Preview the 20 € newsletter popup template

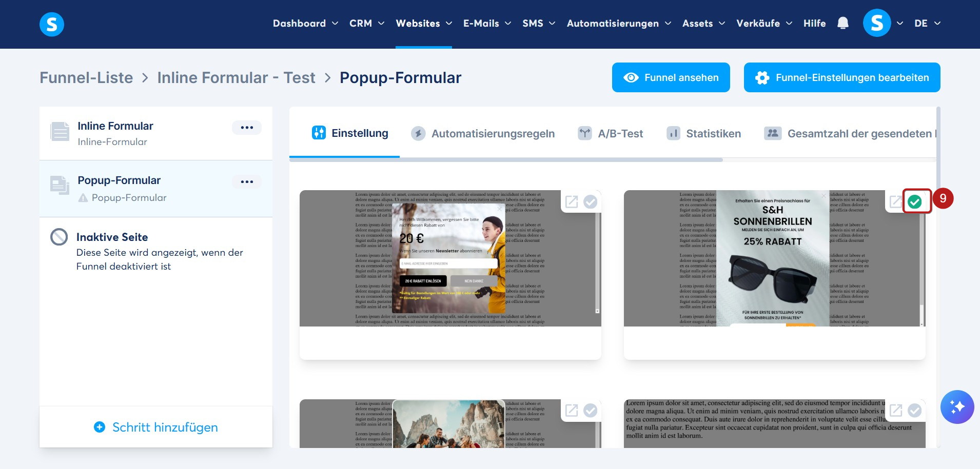(572, 202)
